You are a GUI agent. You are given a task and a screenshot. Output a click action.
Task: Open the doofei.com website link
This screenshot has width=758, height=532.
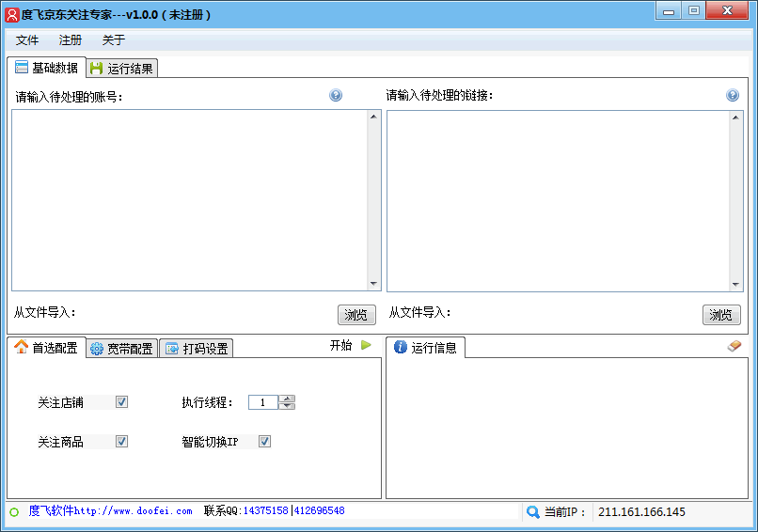133,511
